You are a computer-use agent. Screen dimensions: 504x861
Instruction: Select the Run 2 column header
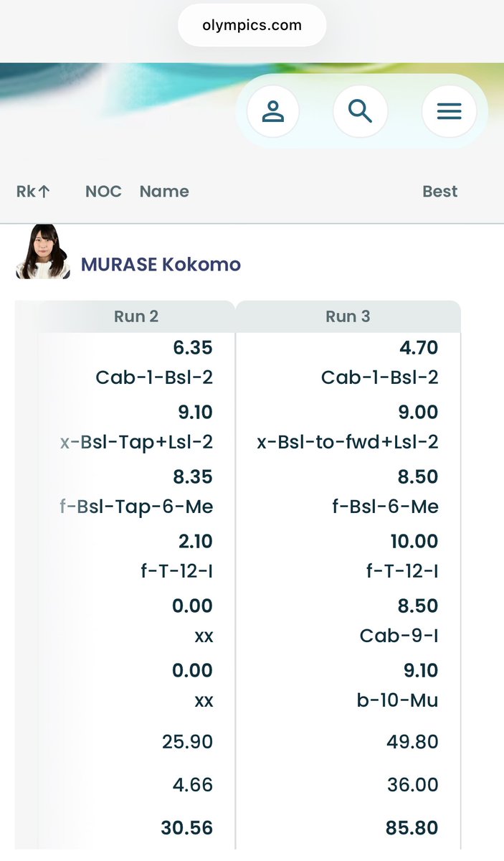coord(136,316)
